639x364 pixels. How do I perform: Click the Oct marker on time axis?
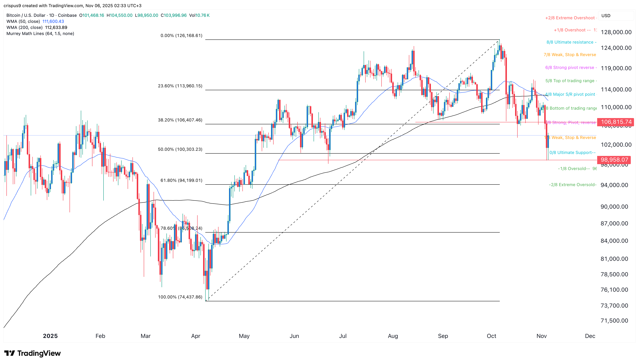[x=491, y=336]
